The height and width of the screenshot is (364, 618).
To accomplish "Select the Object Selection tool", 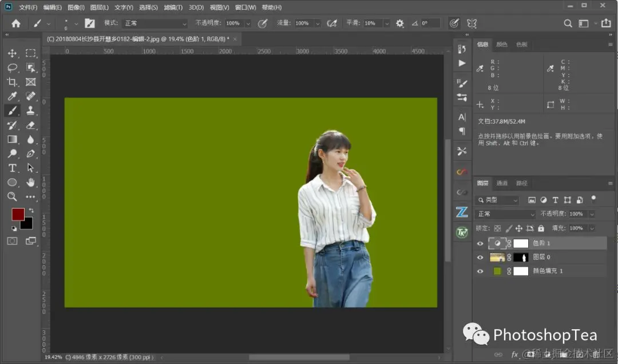I will click(x=30, y=68).
